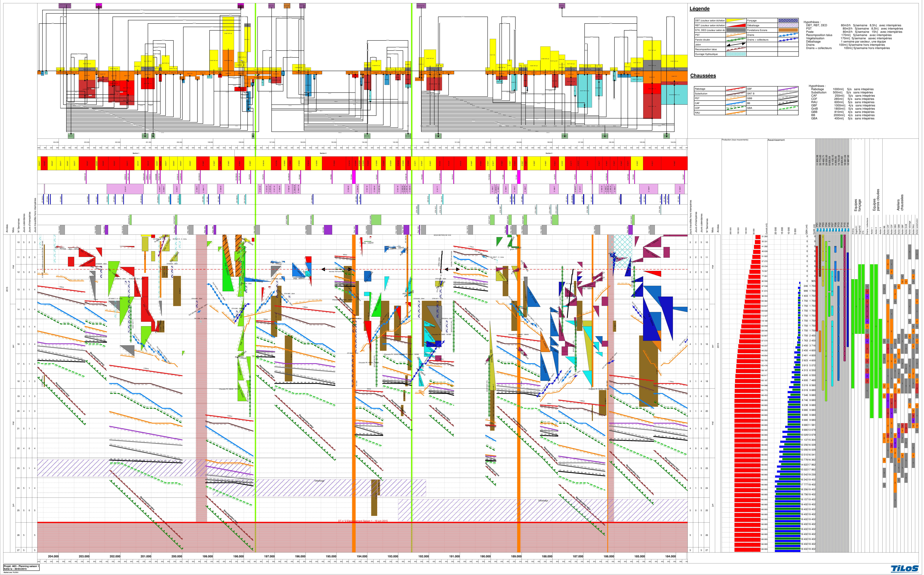
Task: Click the RAU orange line symbol
Action: [736, 113]
